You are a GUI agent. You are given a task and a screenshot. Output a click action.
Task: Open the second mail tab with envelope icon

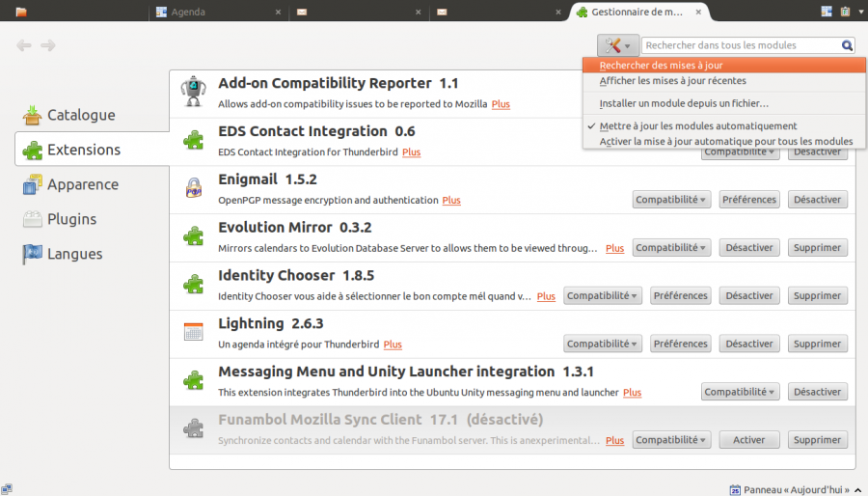(499, 12)
